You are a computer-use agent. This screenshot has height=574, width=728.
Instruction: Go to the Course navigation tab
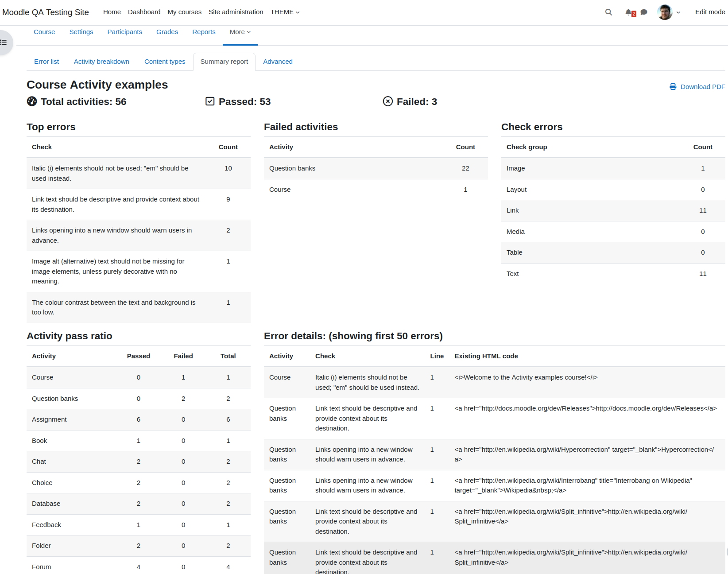(44, 32)
